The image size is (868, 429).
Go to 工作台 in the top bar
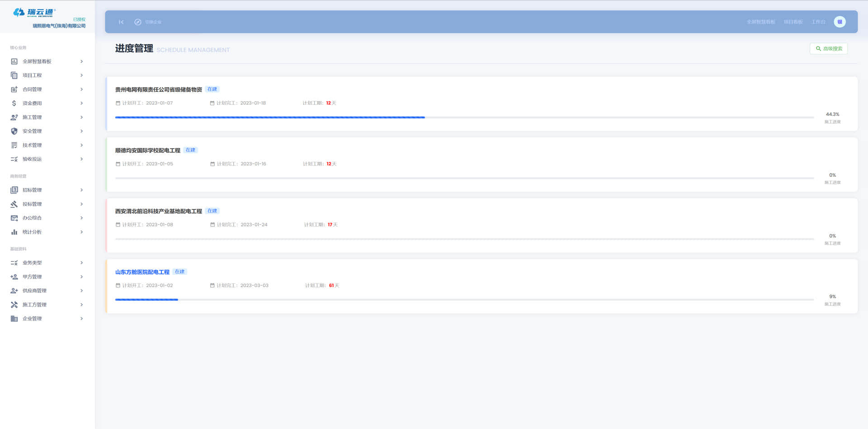tap(818, 22)
